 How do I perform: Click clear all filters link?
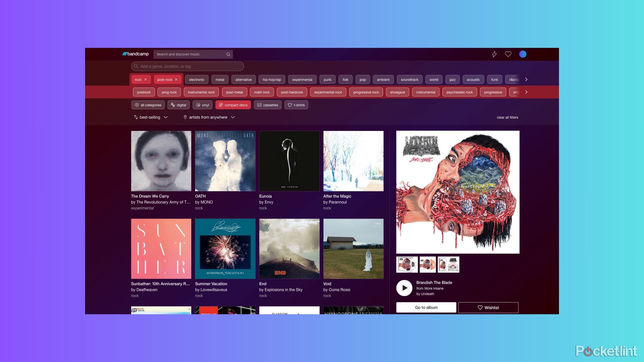[x=507, y=117]
